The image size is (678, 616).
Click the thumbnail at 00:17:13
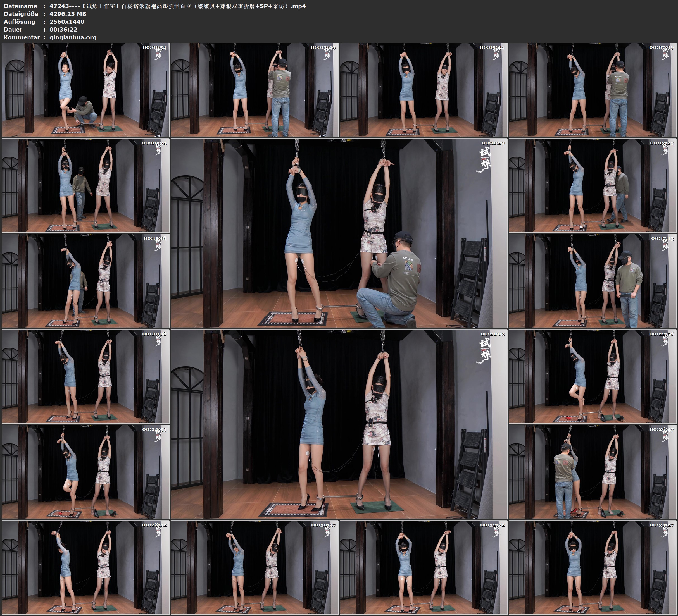[593, 281]
